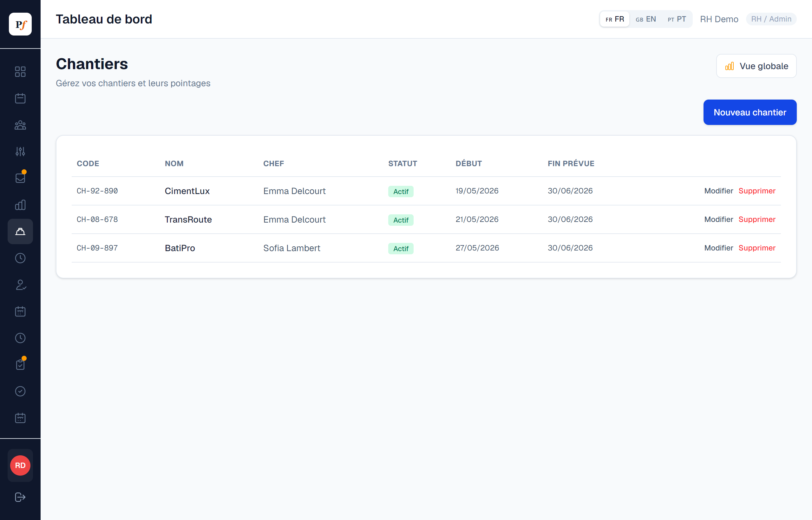
Task: Click the CODE column header
Action: click(x=88, y=163)
